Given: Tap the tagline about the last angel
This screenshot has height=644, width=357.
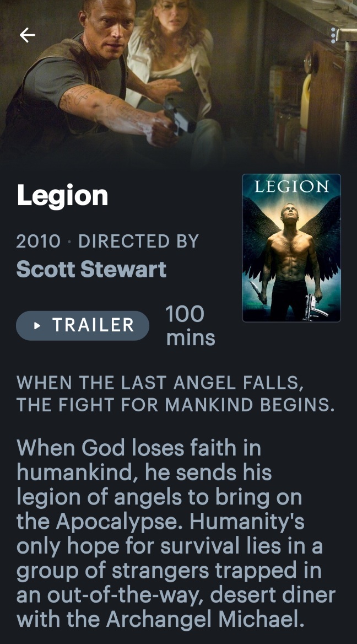Looking at the screenshot, I should 176,394.
